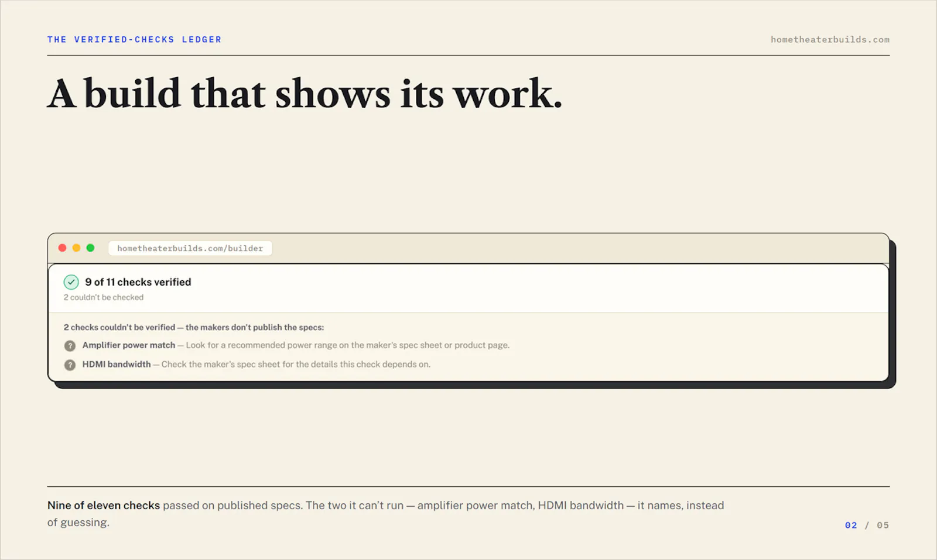Click the question icon beside Amplifier power match
The height and width of the screenshot is (560, 937).
[70, 346]
